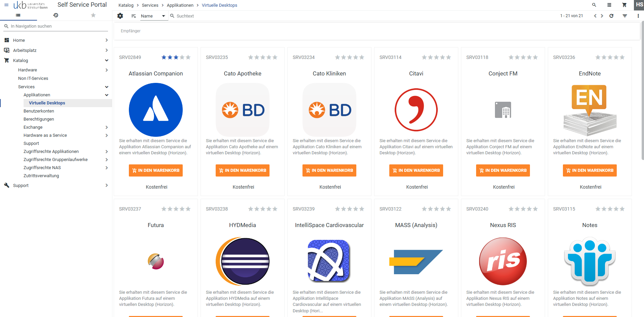Open the settings gear in toolbar
The image size is (644, 317).
click(x=120, y=16)
